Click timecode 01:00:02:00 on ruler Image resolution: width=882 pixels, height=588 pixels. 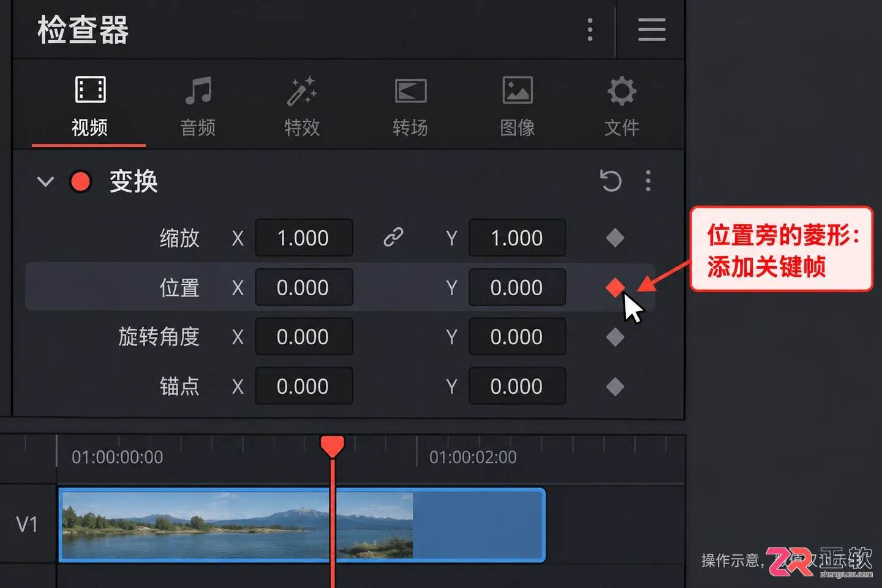tap(473, 457)
